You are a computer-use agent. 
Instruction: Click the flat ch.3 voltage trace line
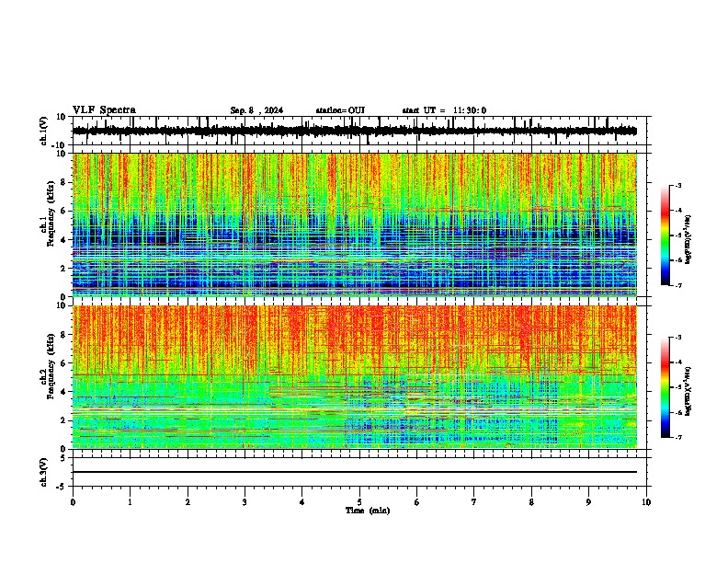coord(354,472)
